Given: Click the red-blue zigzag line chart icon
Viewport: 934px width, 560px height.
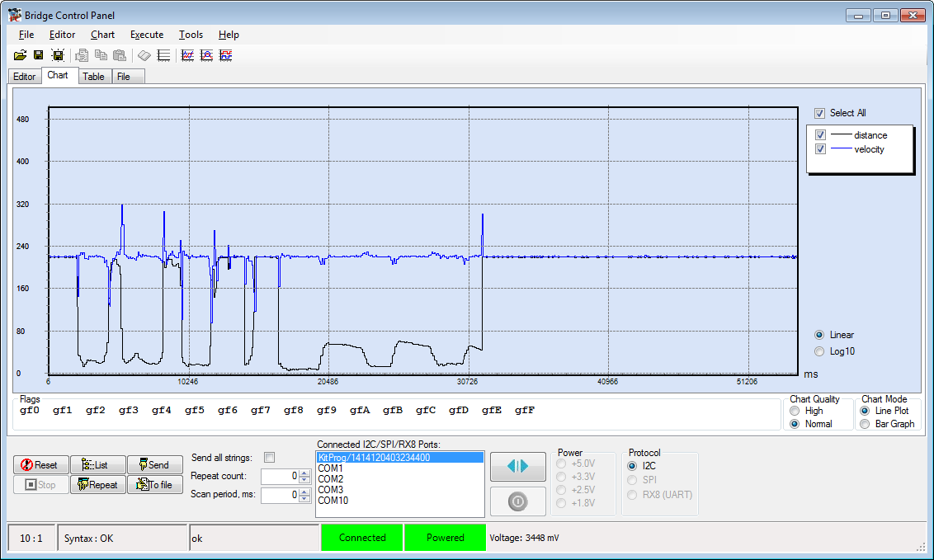Looking at the screenshot, I should click(187, 55).
